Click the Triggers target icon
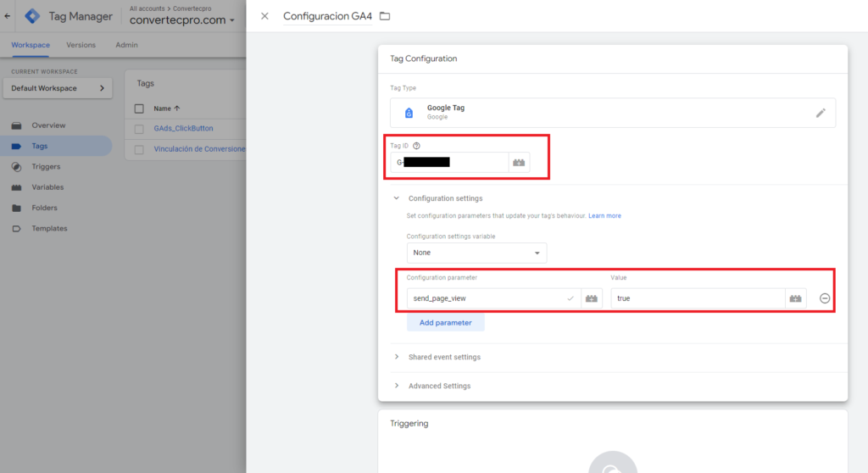This screenshot has width=868, height=473. [17, 167]
